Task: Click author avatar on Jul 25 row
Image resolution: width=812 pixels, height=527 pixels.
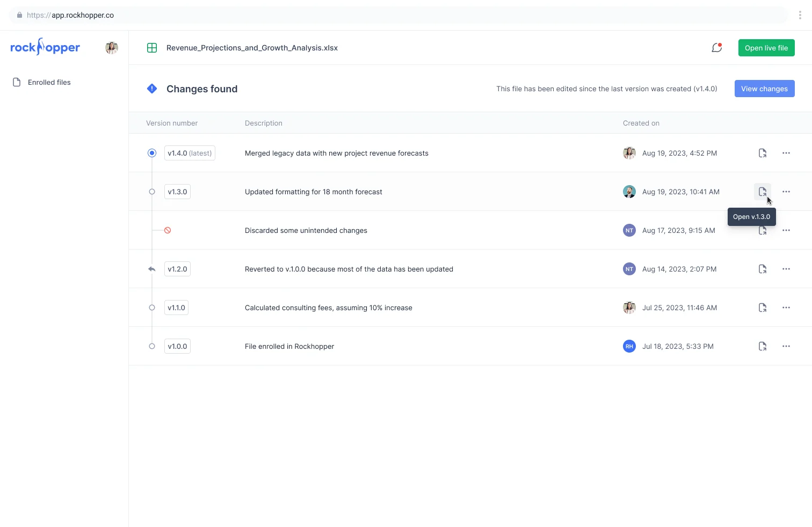Action: coord(629,308)
